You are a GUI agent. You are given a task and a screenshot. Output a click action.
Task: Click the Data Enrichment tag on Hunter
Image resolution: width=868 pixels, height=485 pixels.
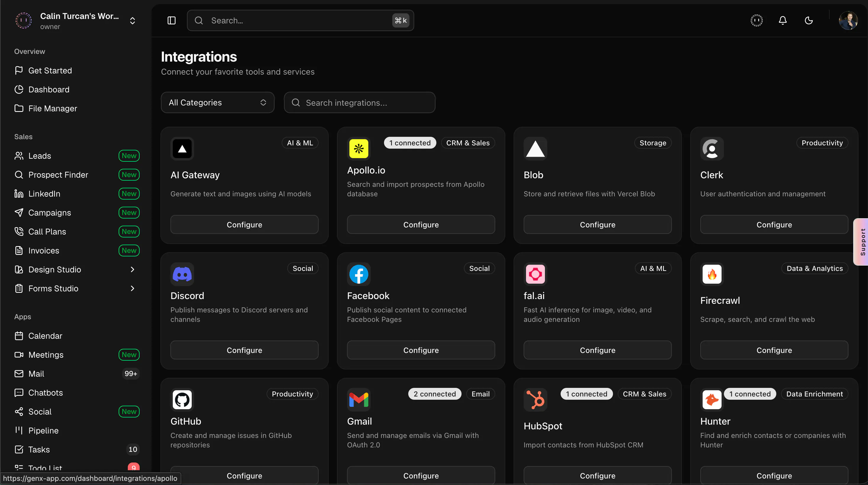pos(814,394)
